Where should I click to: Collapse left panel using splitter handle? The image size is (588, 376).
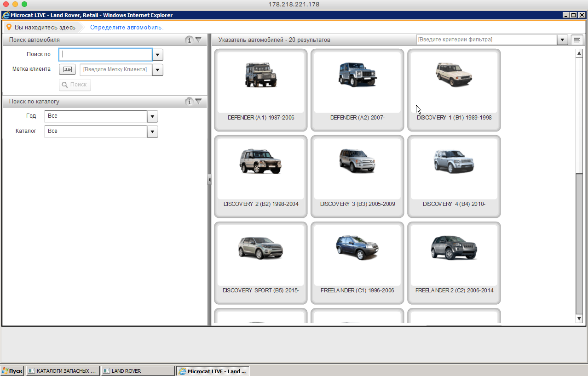click(209, 180)
